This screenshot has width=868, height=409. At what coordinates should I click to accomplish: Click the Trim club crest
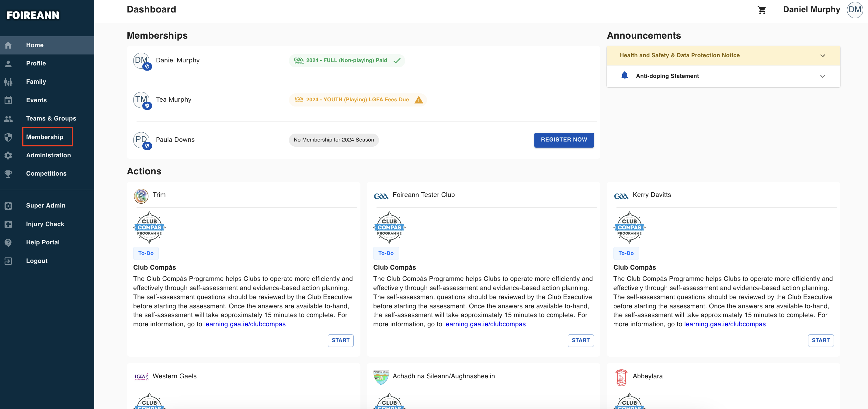coord(141,196)
